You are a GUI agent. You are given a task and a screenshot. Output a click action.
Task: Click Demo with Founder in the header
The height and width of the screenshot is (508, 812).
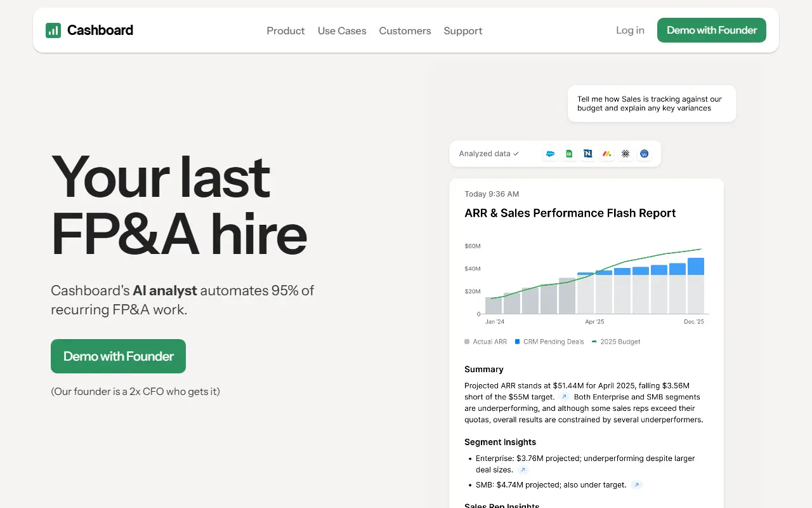point(712,30)
